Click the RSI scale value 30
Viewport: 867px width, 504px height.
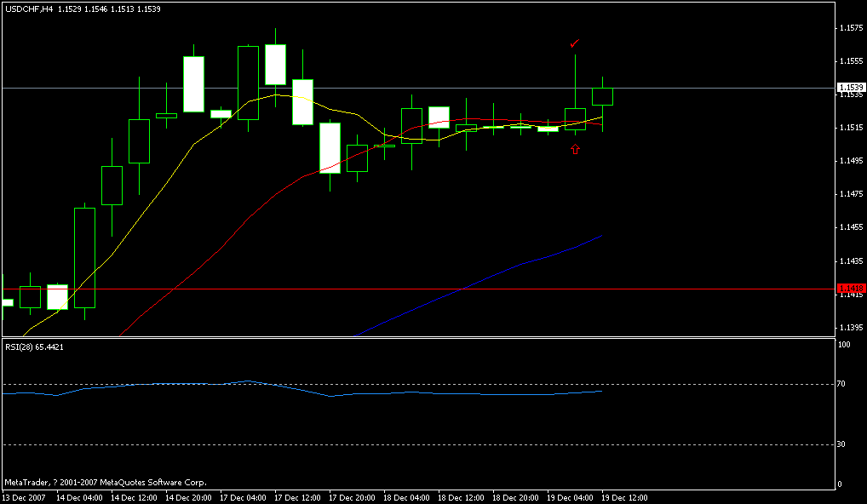pyautogui.click(x=841, y=444)
